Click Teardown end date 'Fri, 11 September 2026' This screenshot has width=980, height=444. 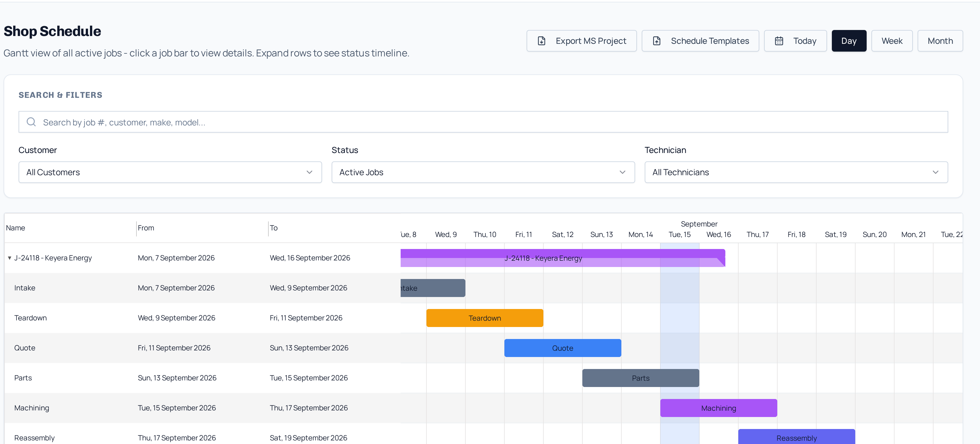[306, 318]
